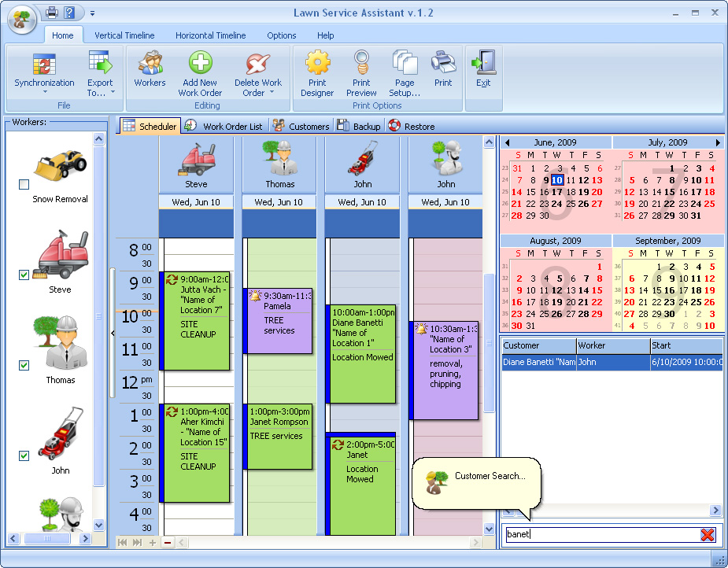Click the Synchronization icon in ribbon

44,64
